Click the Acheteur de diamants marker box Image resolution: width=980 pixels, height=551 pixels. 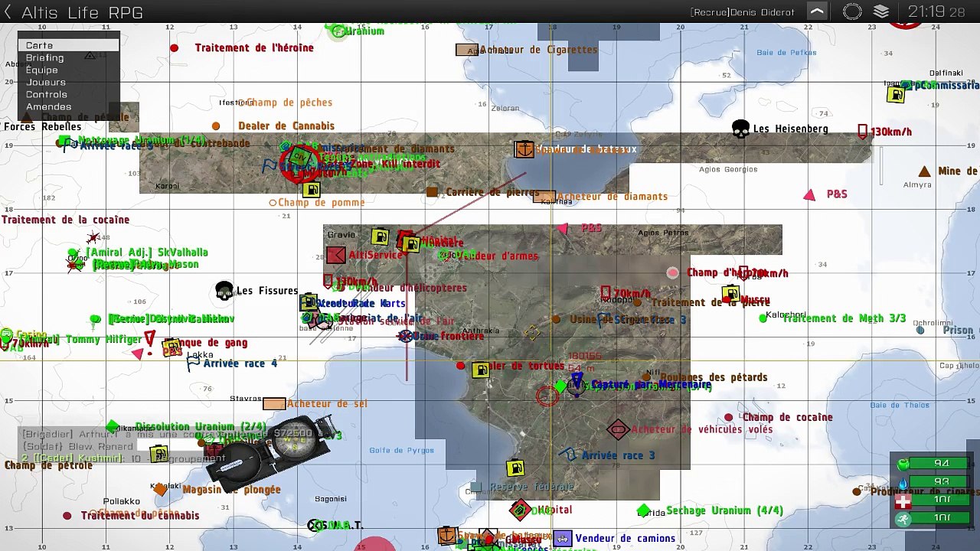coord(544,197)
